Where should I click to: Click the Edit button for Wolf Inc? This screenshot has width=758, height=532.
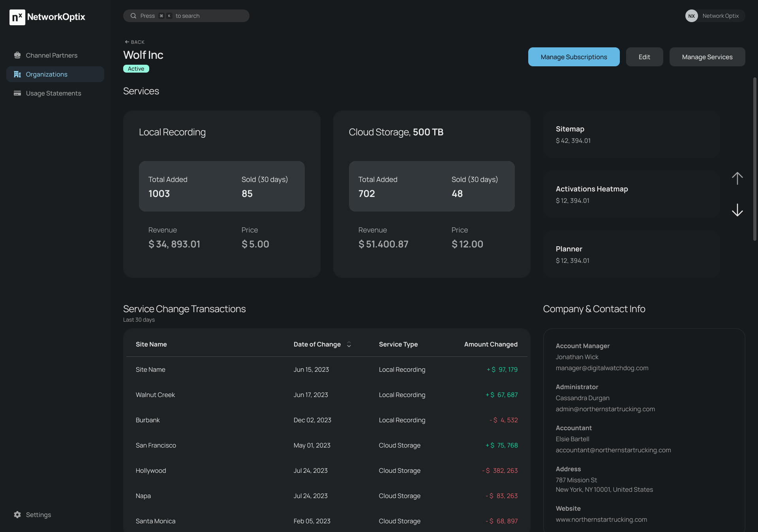click(644, 56)
